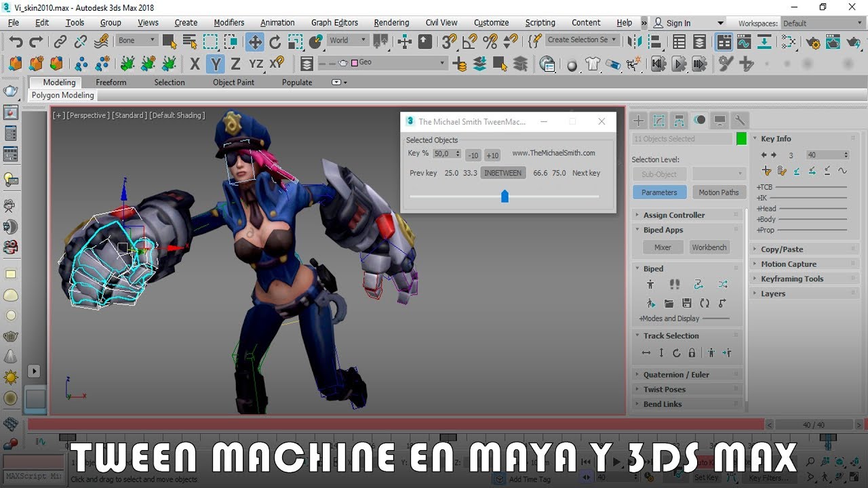Activate Select and Rotate tool
This screenshot has width=868, height=488.
pyautogui.click(x=275, y=41)
